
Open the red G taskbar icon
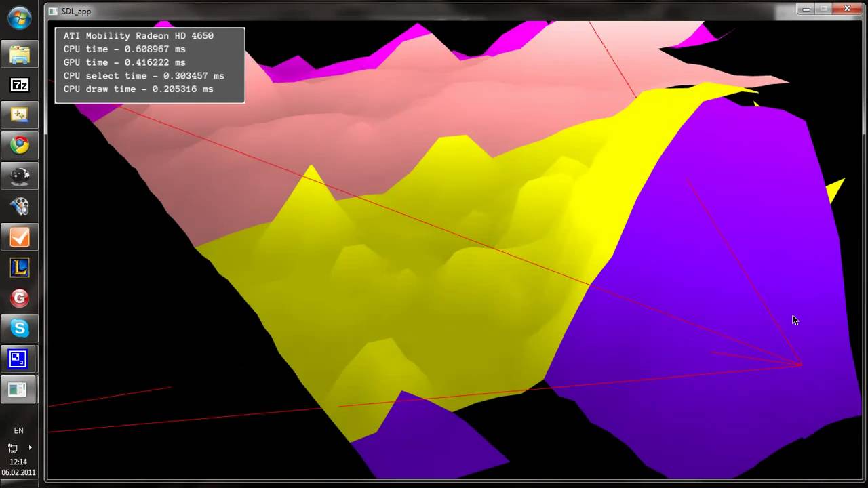[x=19, y=298]
